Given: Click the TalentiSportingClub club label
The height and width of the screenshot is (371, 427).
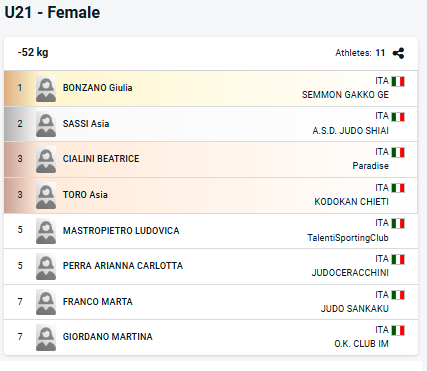Looking at the screenshot, I should (348, 238).
